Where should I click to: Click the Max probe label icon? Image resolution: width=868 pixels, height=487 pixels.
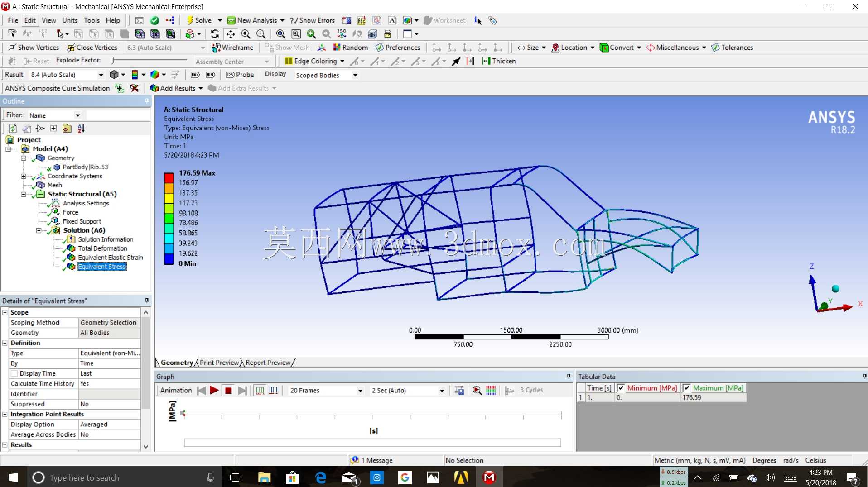click(x=195, y=75)
